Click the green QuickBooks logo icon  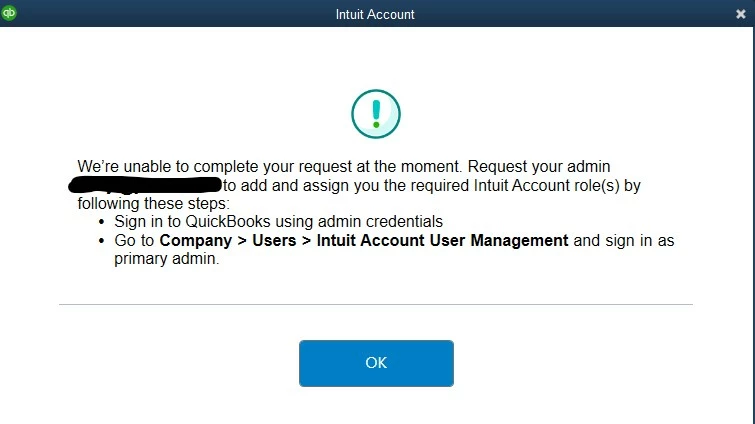(9, 13)
